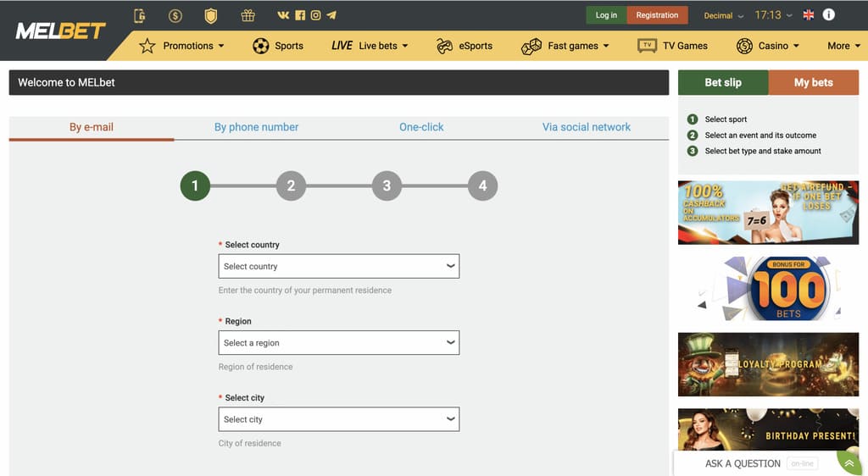Open the 100% cashback accumulators banner
The width and height of the screenshot is (868, 476).
tap(768, 213)
